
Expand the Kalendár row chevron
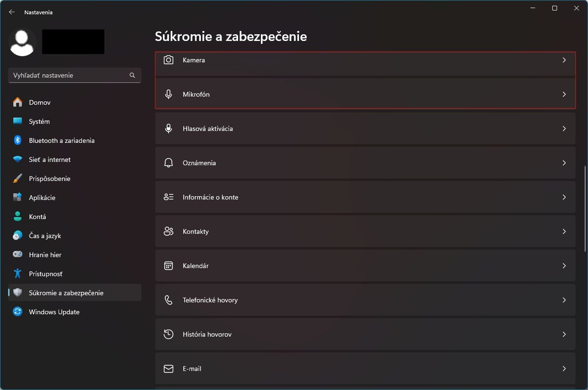click(564, 266)
